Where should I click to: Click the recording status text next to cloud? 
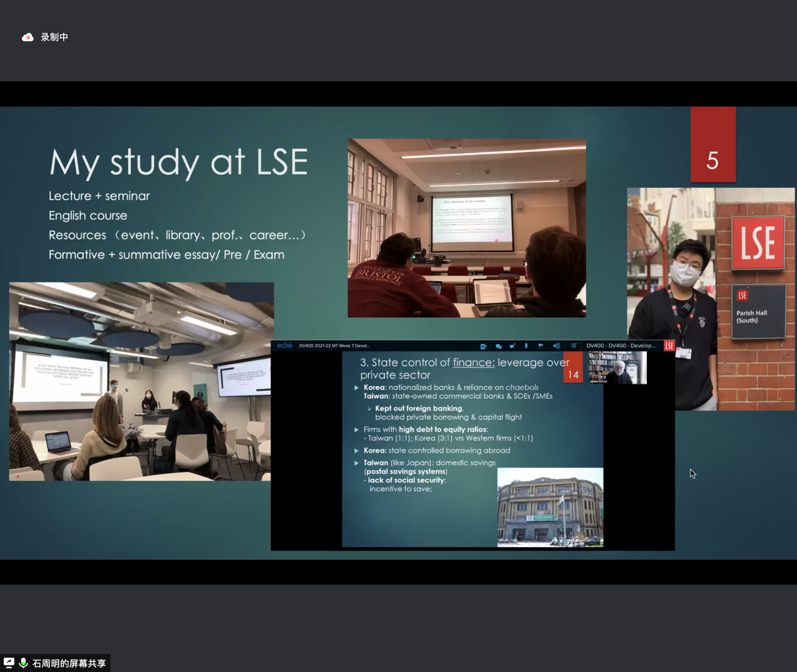click(x=54, y=37)
